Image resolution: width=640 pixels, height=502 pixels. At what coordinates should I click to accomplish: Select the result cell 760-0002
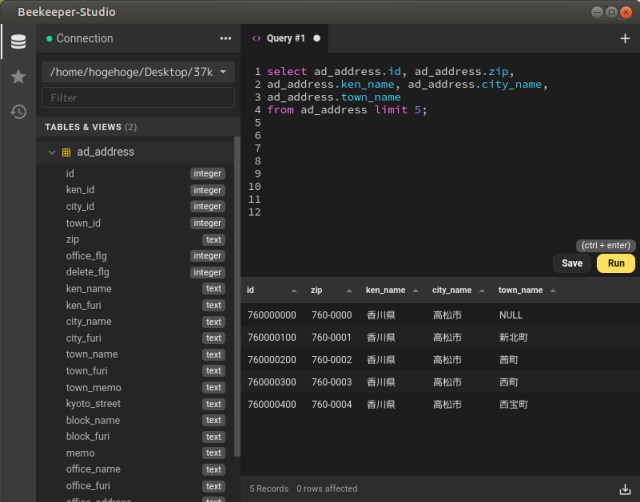pyautogui.click(x=331, y=360)
